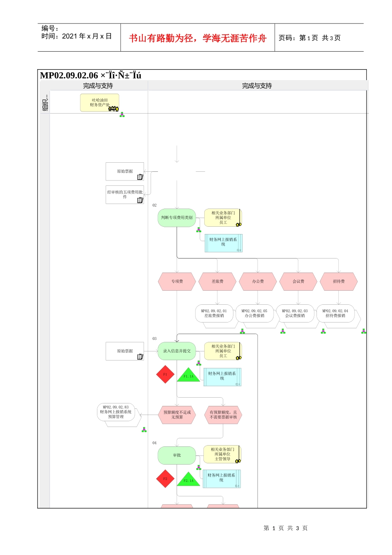Click the left 完成与支持 column header
392x555 pixels.
tap(98, 86)
